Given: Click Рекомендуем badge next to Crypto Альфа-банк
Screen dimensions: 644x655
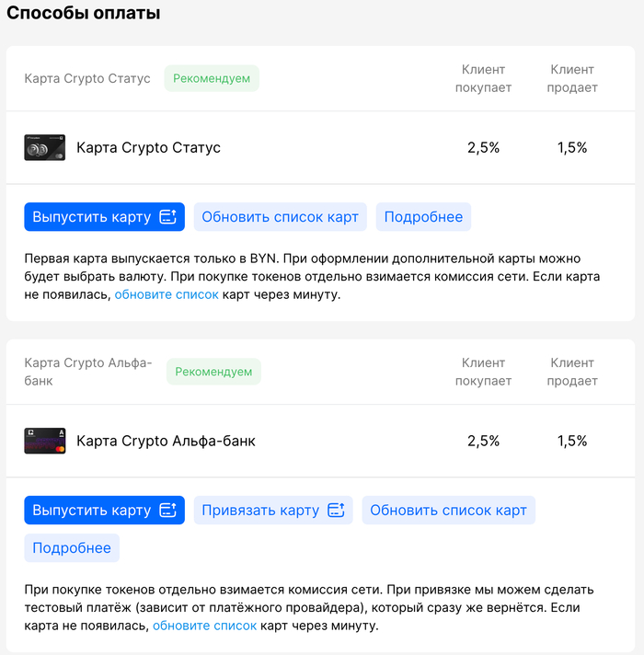Looking at the screenshot, I should coord(213,372).
